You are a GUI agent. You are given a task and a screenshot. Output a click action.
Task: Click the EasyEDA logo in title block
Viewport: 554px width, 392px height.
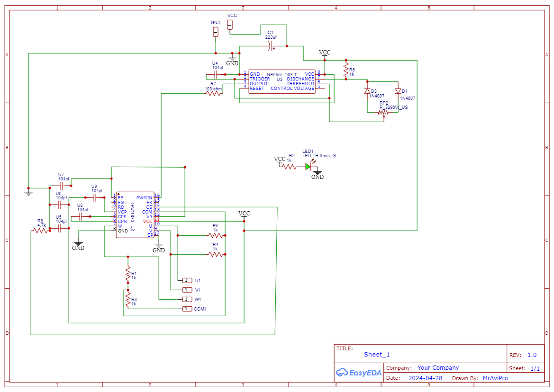(358, 373)
